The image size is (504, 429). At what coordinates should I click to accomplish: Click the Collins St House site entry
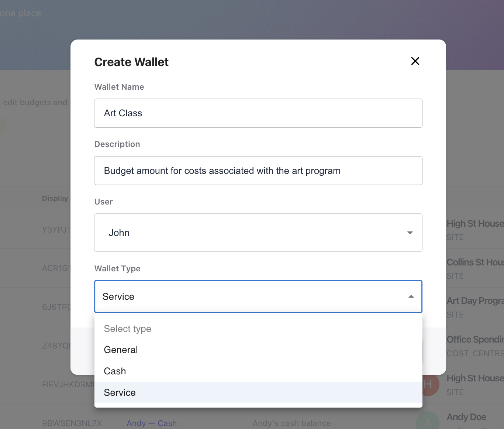pyautogui.click(x=475, y=262)
